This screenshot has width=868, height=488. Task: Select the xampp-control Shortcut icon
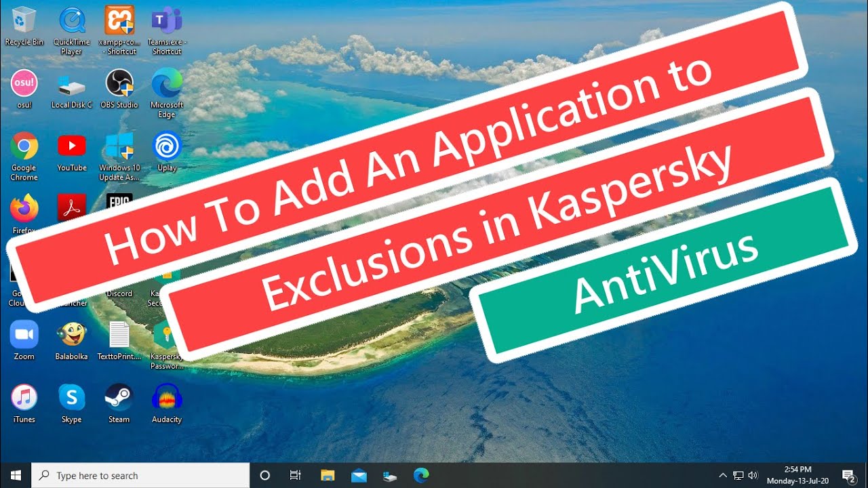click(x=119, y=31)
